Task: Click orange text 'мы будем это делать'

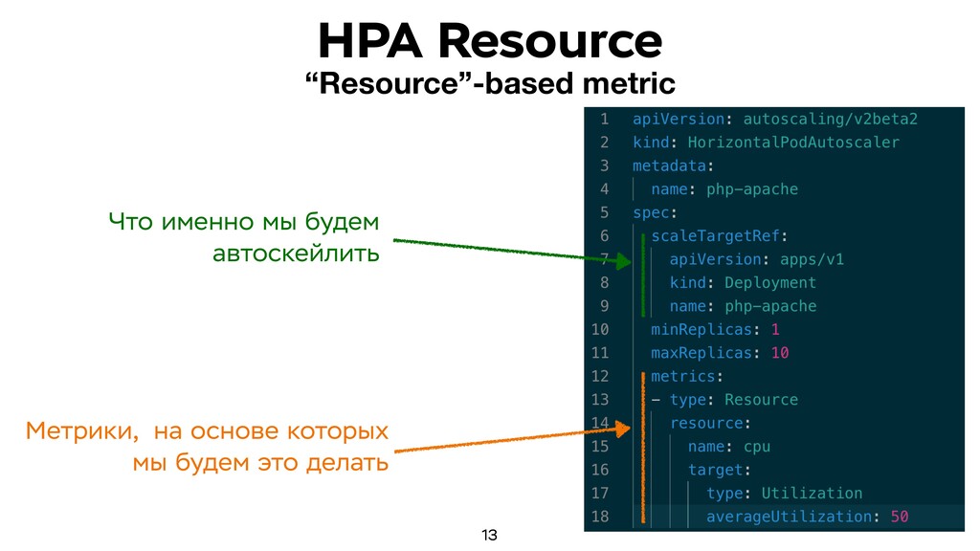Action: coord(260,463)
